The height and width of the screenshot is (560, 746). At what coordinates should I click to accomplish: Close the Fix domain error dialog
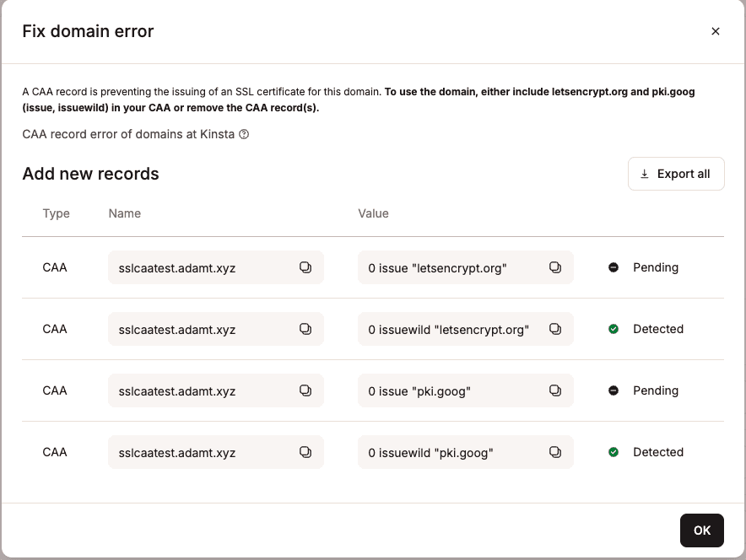[x=716, y=31]
